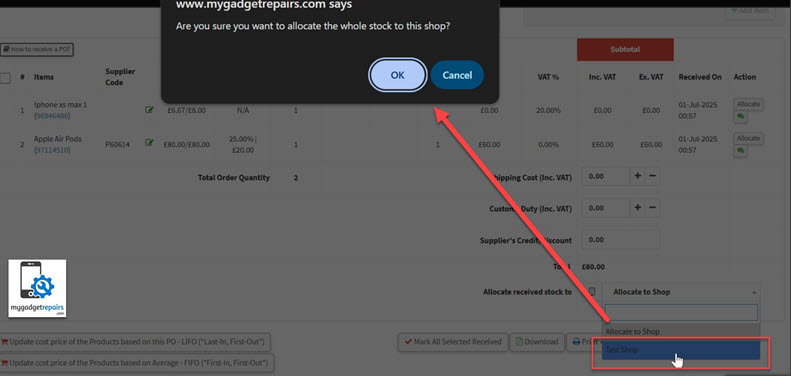Focus Supplier's Credit/Discount field

[x=621, y=240]
